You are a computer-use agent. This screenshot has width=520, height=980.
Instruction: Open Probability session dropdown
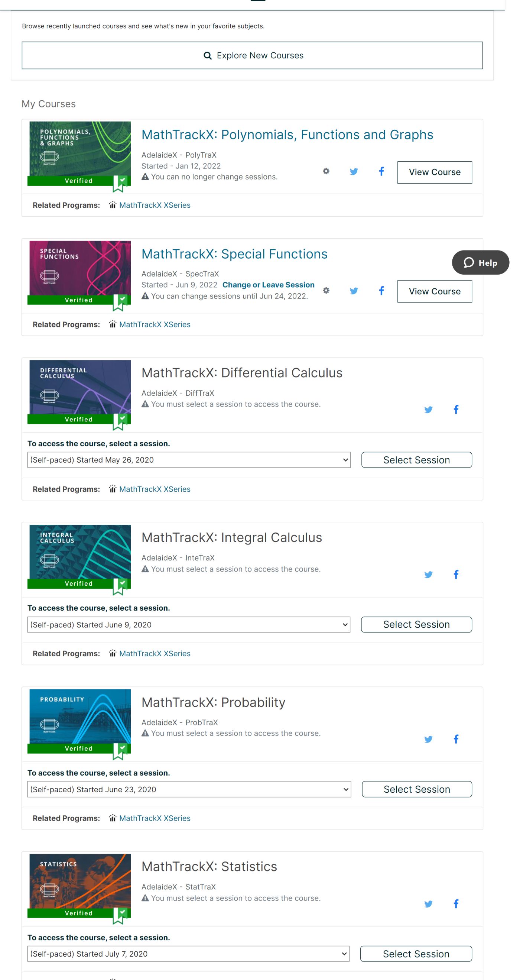coord(189,789)
